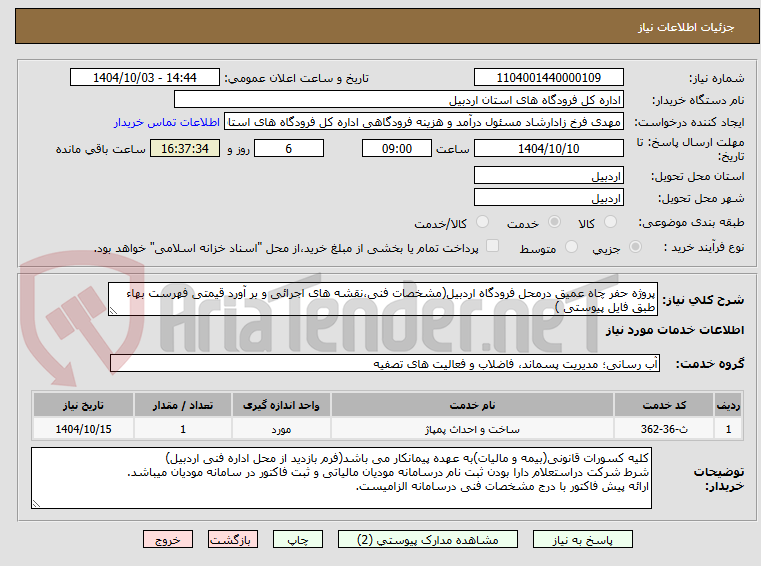Open مشاهده مدارک پیوستی (2) attachments
761x566 pixels.
(428, 539)
